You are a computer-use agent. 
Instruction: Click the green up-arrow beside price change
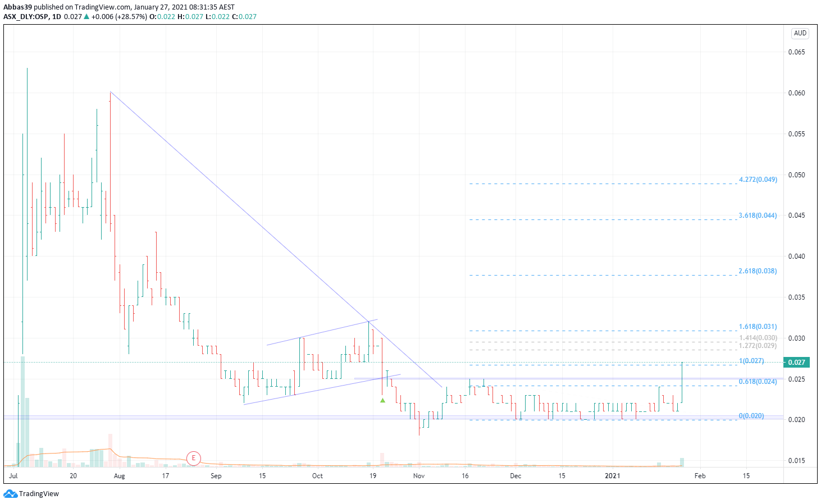pos(86,17)
